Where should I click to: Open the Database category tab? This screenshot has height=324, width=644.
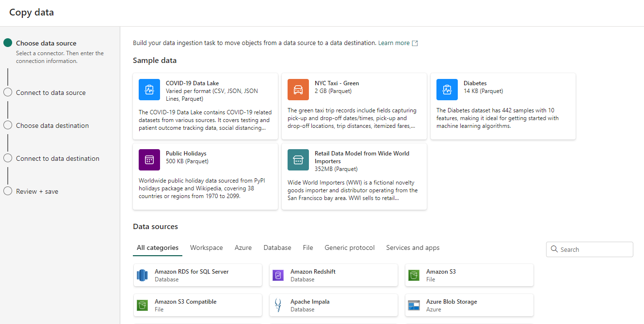click(277, 247)
